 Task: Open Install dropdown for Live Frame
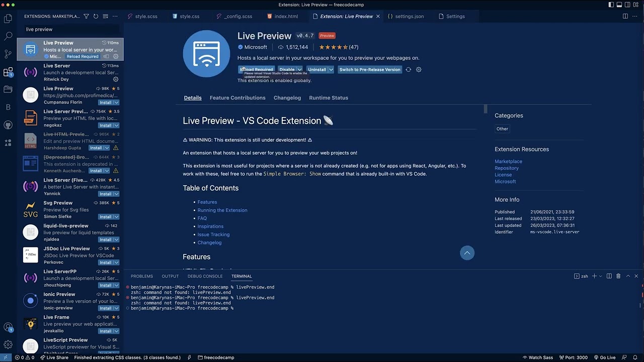[116, 331]
